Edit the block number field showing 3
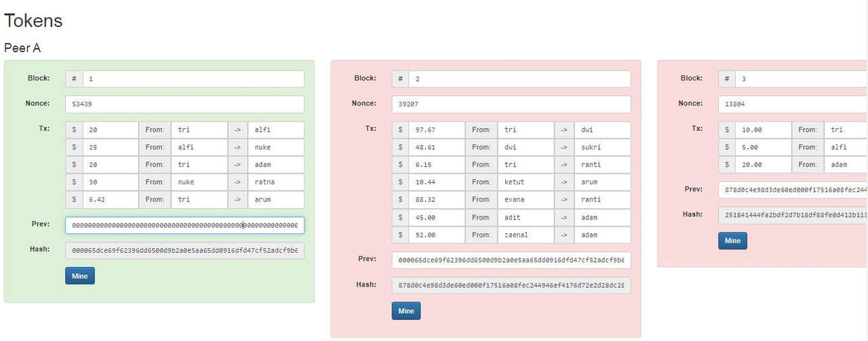This screenshot has width=868, height=341. (802, 79)
